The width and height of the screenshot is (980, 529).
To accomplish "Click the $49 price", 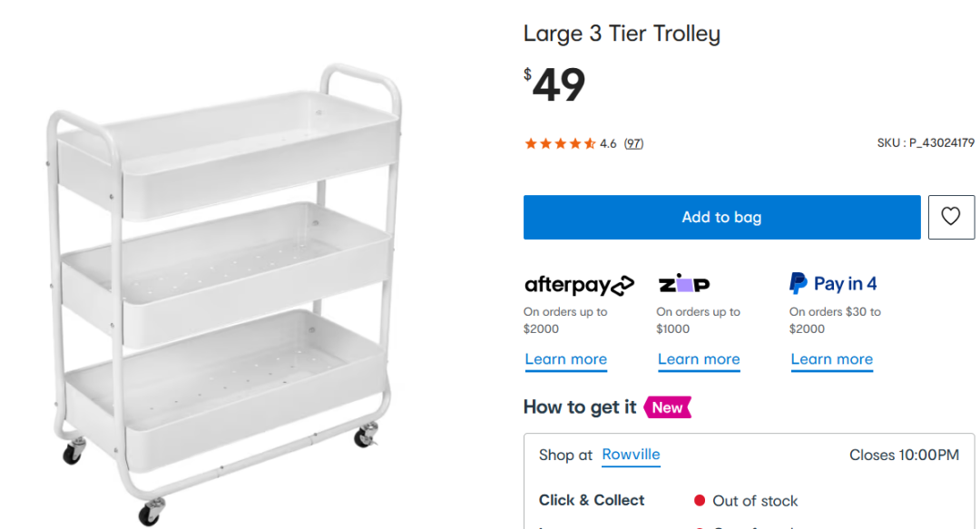I will pyautogui.click(x=555, y=85).
